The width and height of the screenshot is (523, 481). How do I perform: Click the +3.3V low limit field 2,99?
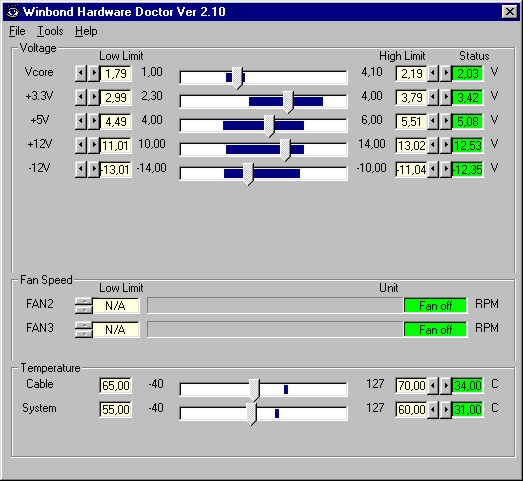click(116, 97)
